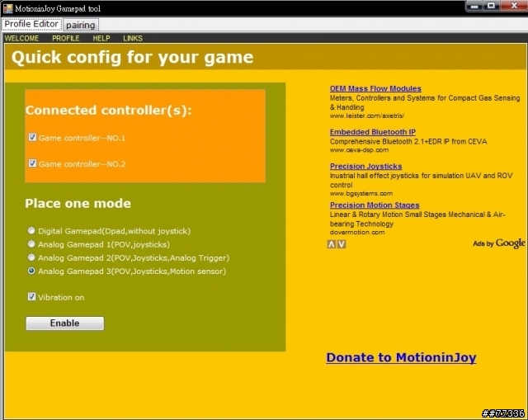Toggle the Vibration on checkbox
528x420 pixels.
(31, 297)
